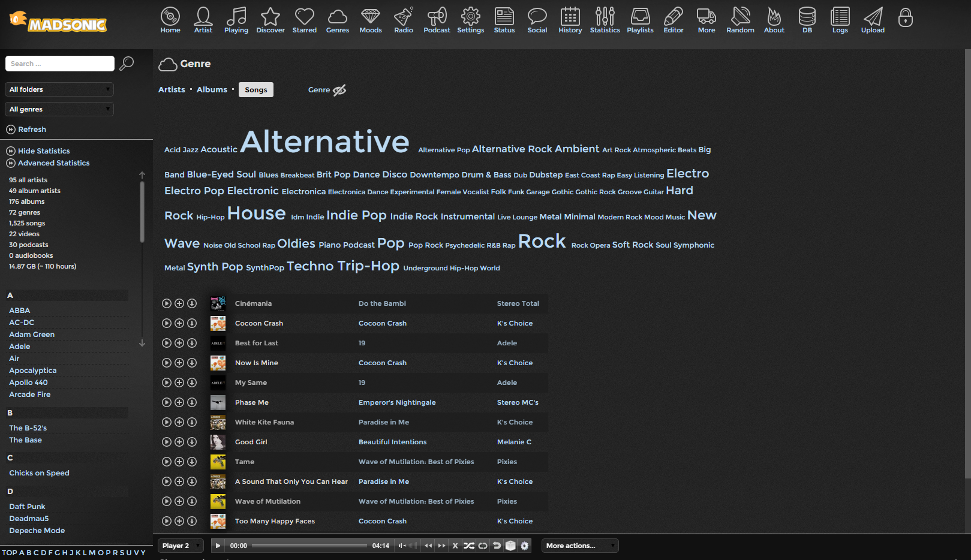Open the Artist view icon

(x=203, y=20)
